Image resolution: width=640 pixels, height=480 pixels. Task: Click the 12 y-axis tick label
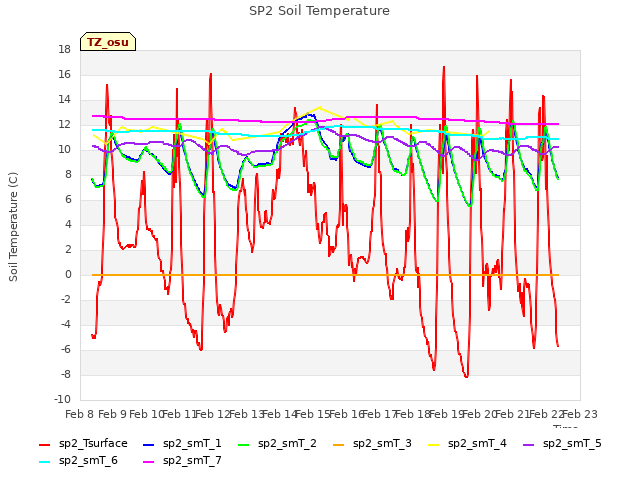point(64,124)
